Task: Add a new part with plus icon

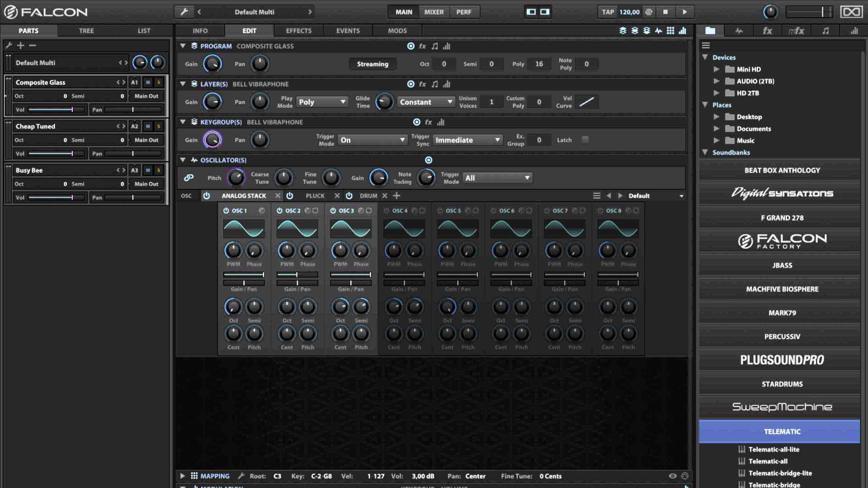Action: [21, 46]
